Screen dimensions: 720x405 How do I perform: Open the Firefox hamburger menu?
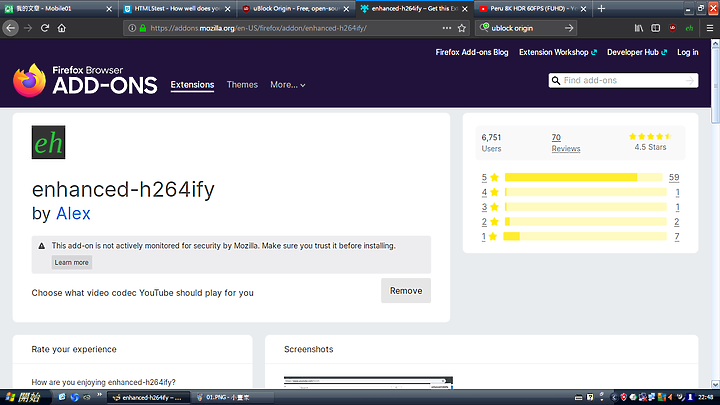tap(709, 28)
